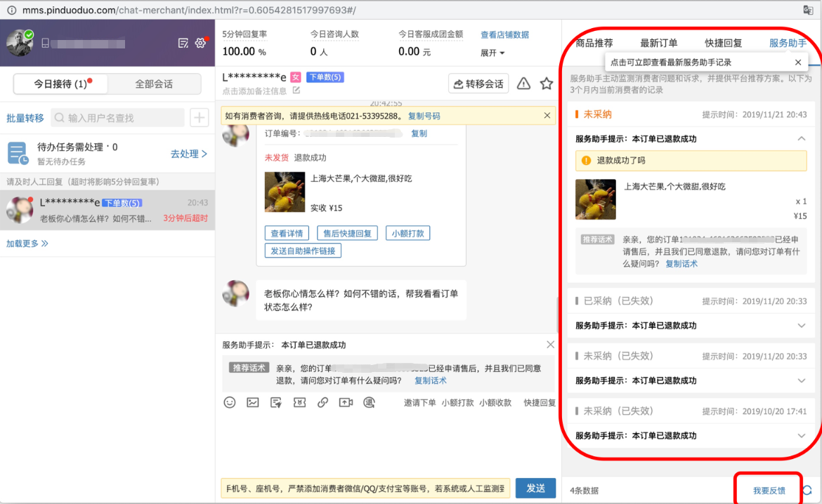
Task: Open the 商品推荐 tab
Action: tap(594, 43)
